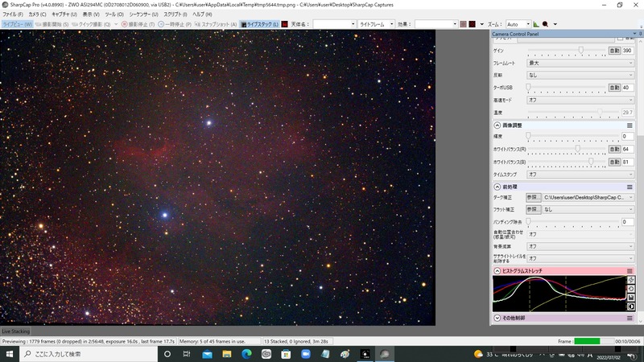Click the grey reticle square toolbar icon

[464, 24]
